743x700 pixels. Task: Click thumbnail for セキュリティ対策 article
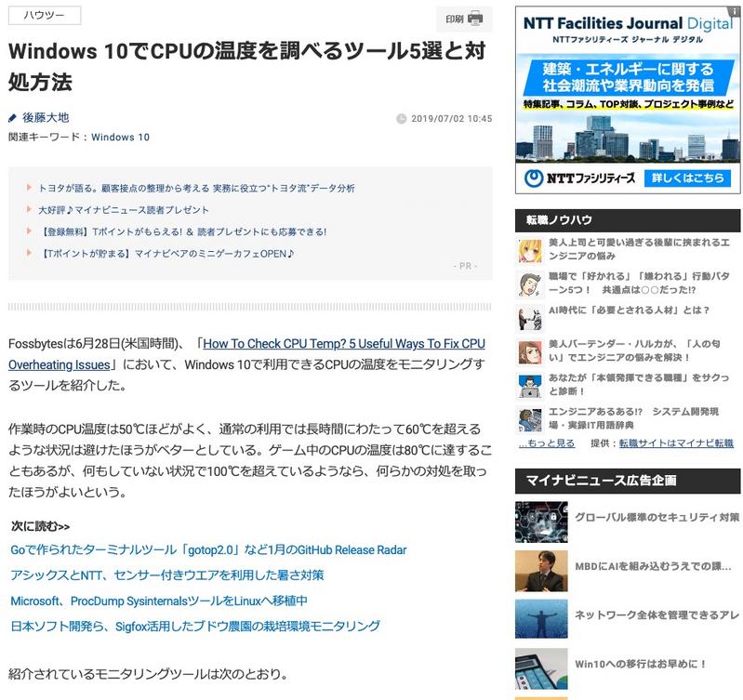(541, 522)
